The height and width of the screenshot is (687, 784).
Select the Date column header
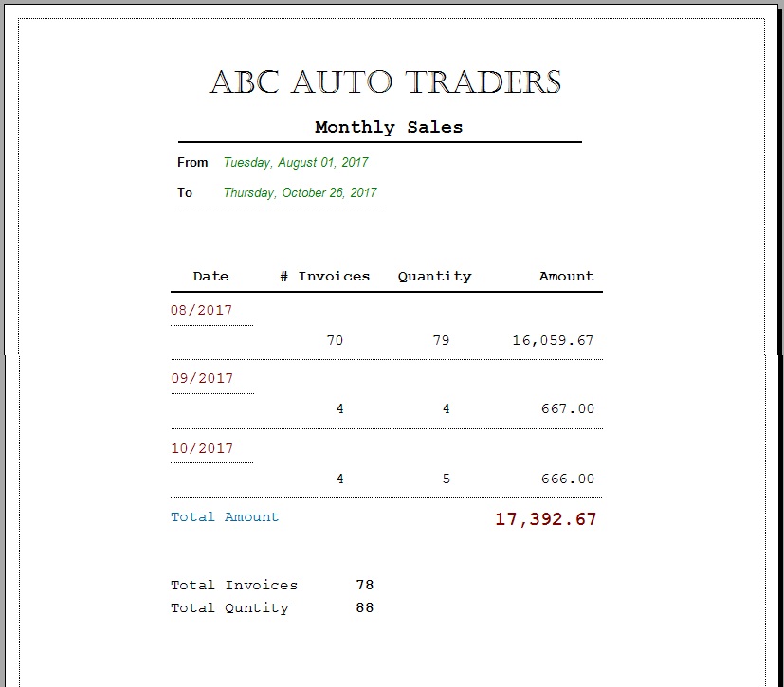pyautogui.click(x=210, y=277)
